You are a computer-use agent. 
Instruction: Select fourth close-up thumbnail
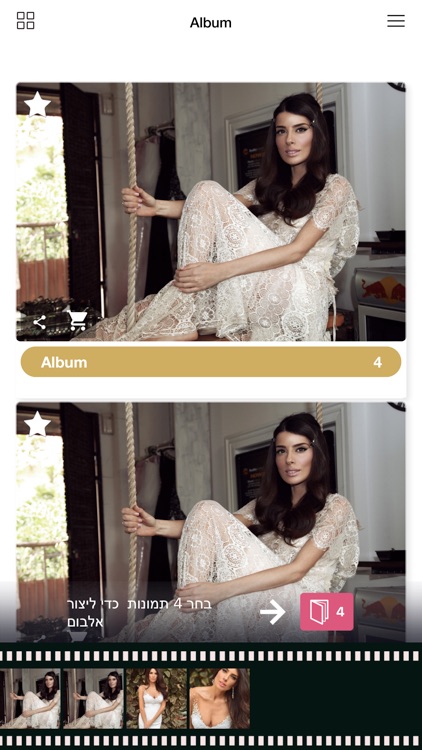(x=219, y=698)
